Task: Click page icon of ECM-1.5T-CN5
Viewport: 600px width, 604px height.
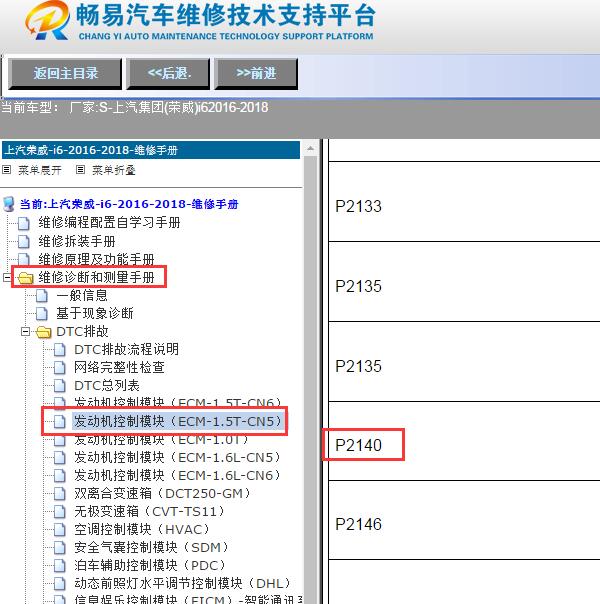Action: tap(60, 421)
